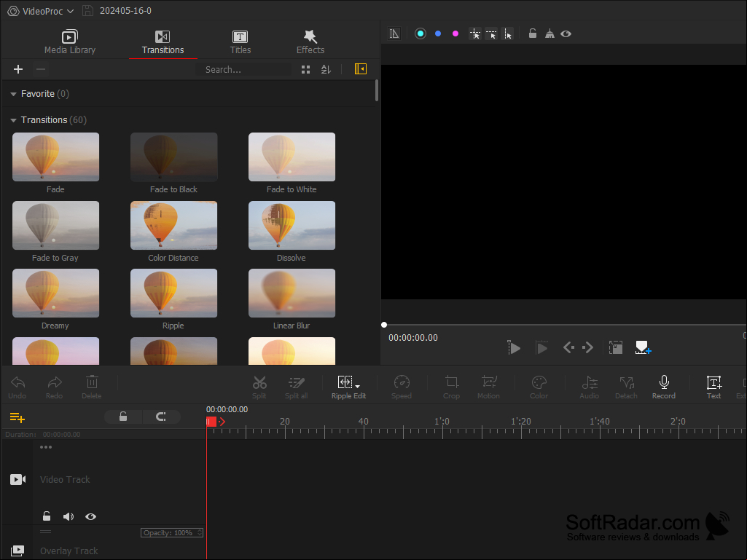Pick the Ripple transition thumbnail
Viewport: 747px width, 560px height.
pyautogui.click(x=174, y=293)
